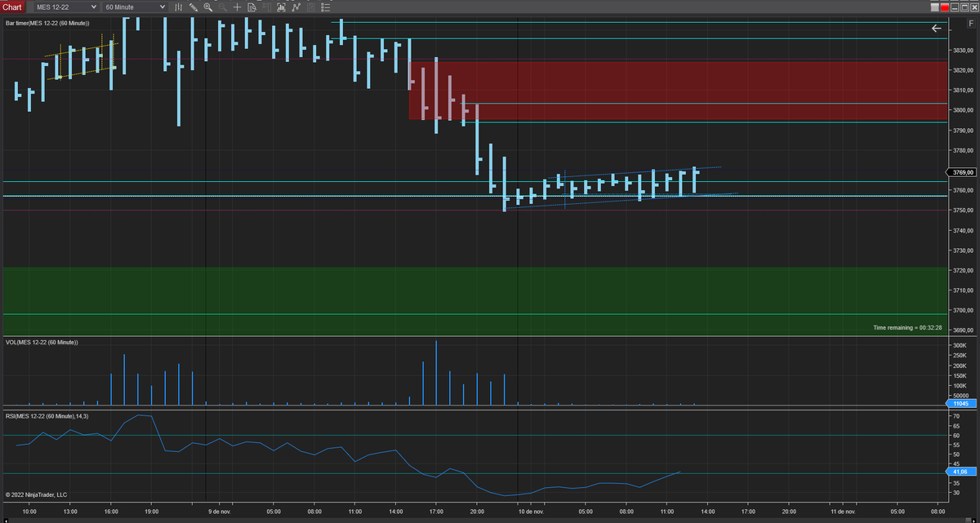Click the white link color square
Screen dimensions: 980x523
[x=936, y=7]
